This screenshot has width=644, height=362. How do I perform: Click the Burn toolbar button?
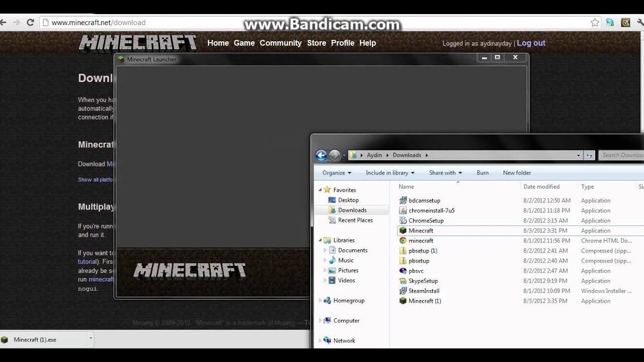coord(482,173)
